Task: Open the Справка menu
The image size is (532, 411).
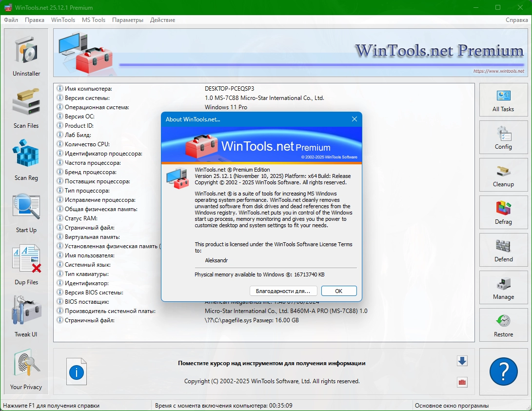Action: [516, 20]
